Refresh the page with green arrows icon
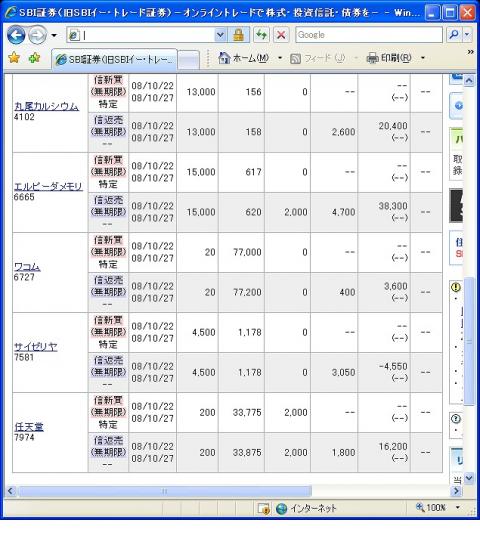 pyautogui.click(x=261, y=35)
